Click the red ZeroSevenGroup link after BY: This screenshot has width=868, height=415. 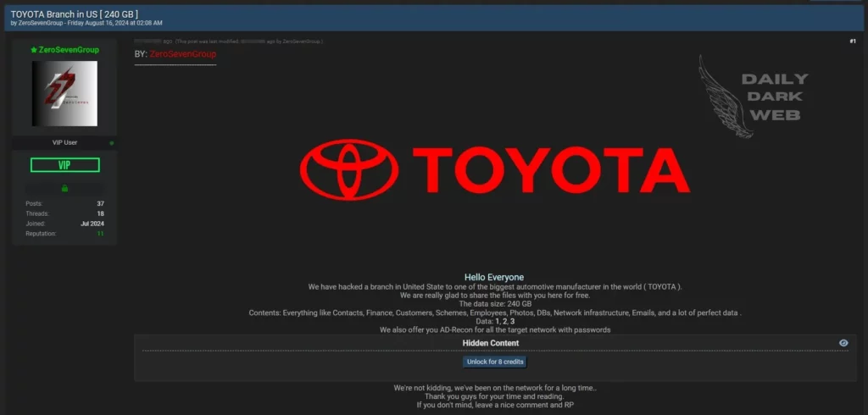point(183,54)
